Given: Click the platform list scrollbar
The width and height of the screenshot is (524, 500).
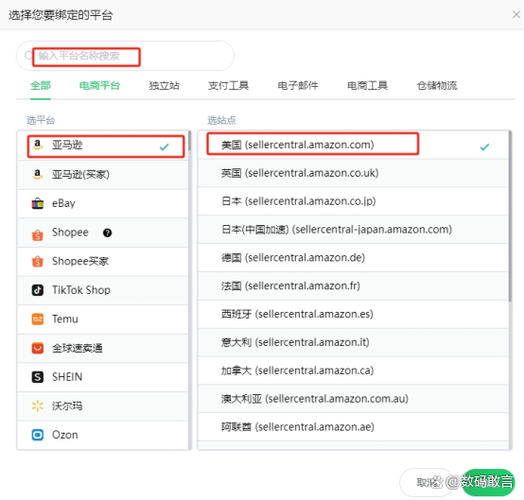Looking at the screenshot, I should (190, 141).
